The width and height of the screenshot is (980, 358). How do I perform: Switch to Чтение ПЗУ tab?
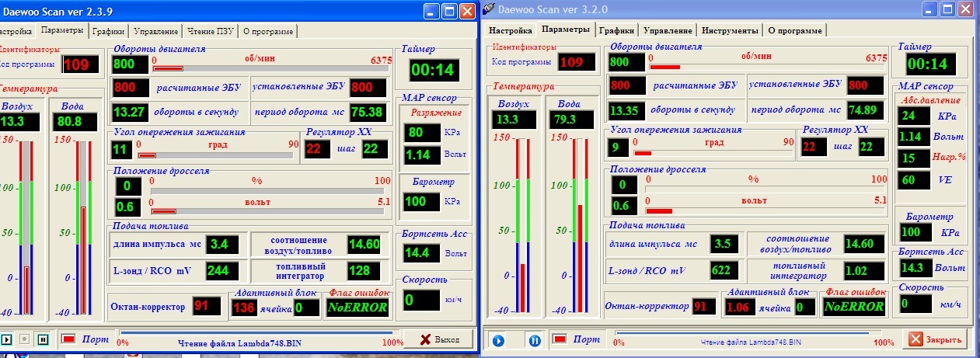click(209, 32)
